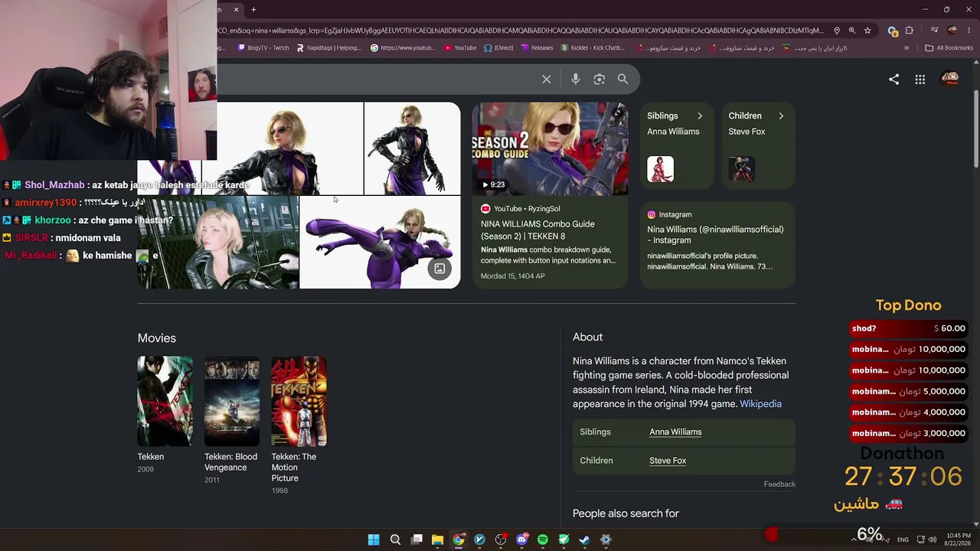980x551 pixels.
Task: Bookmark this page with the star icon
Action: pos(867,31)
